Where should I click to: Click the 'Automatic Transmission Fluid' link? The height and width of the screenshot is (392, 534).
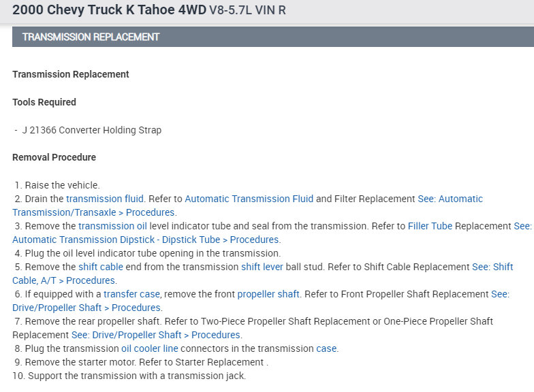click(x=249, y=199)
